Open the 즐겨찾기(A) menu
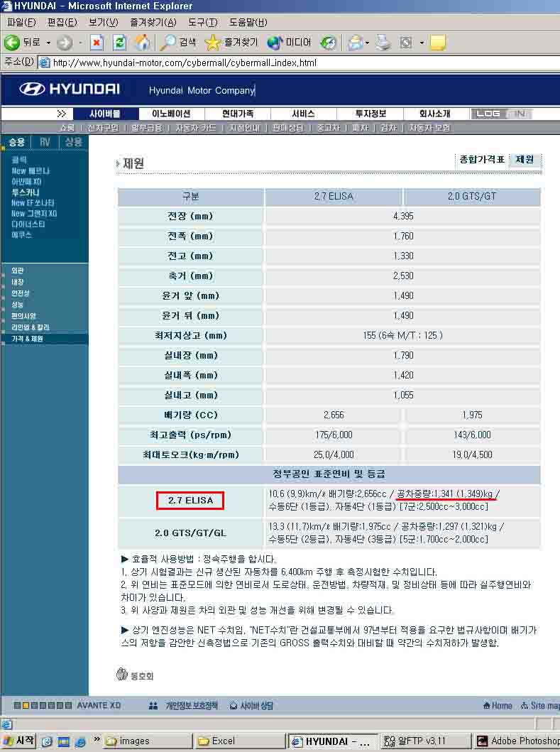 coord(153,23)
